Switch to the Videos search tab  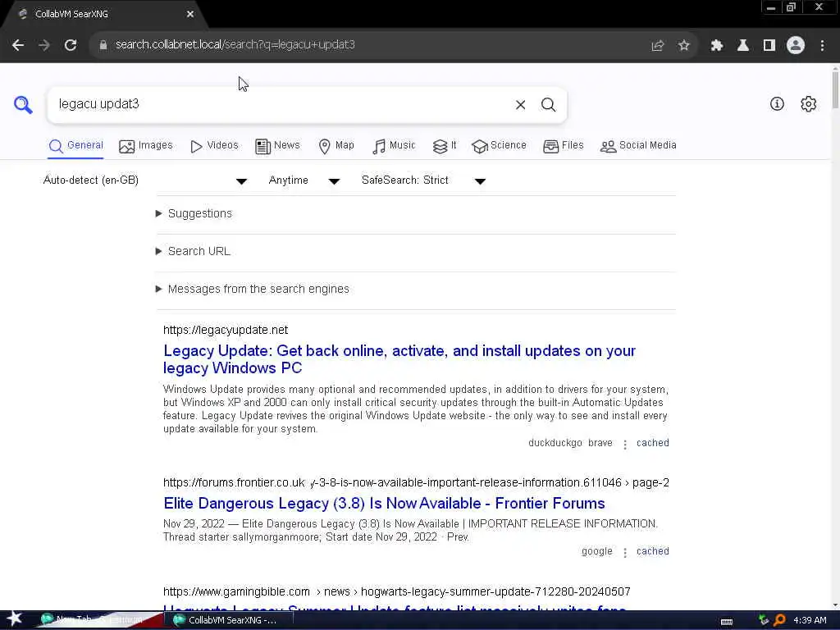click(x=214, y=146)
